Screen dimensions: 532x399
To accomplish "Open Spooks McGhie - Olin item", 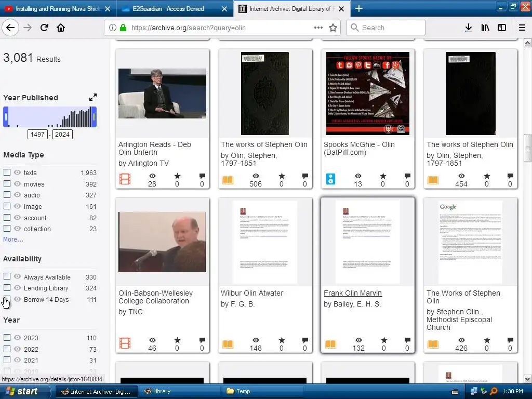I will [359, 148].
